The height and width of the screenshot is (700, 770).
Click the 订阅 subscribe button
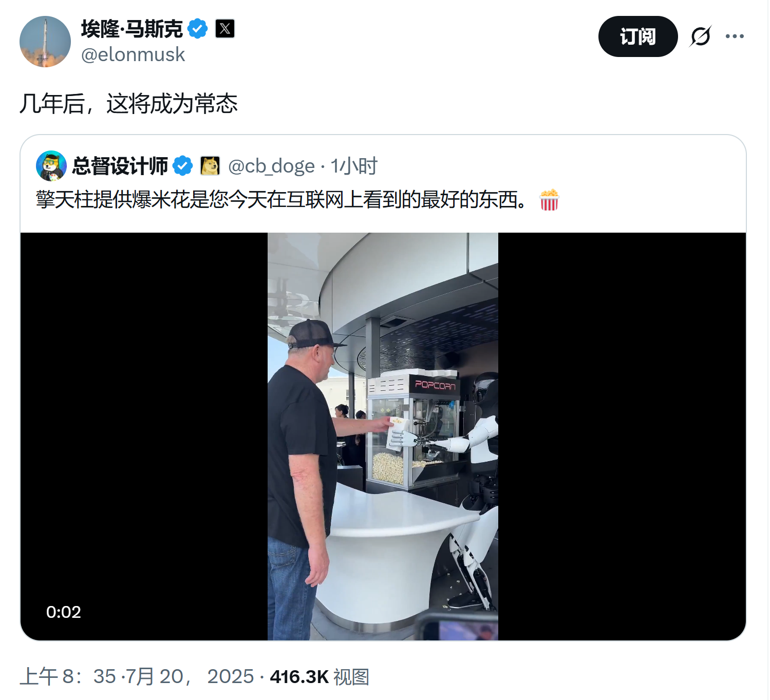tap(638, 36)
